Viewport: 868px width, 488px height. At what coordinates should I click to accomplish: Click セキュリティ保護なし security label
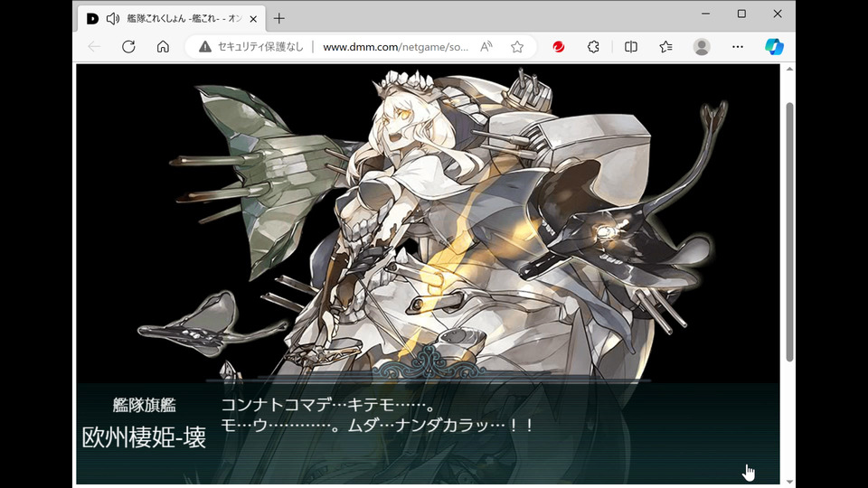(260, 47)
